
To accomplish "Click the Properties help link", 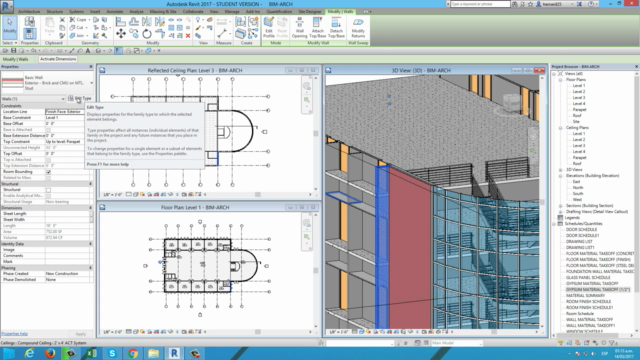I will pyautogui.click(x=14, y=334).
